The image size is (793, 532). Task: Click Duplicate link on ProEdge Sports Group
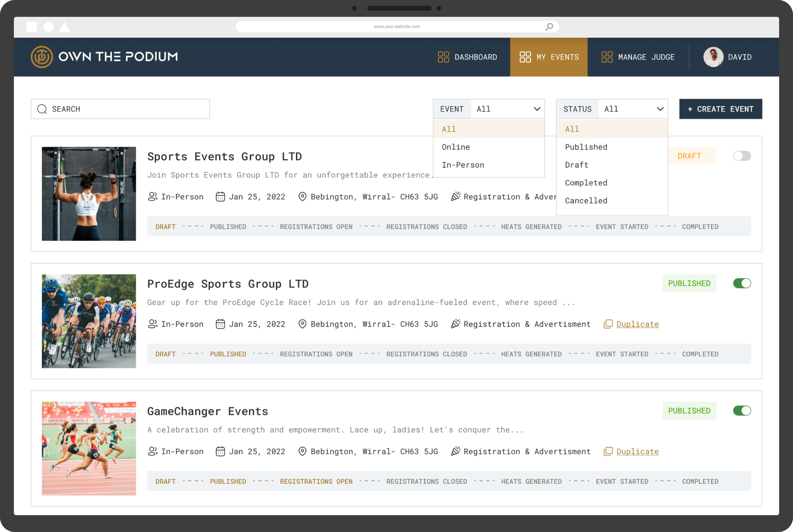coord(637,324)
